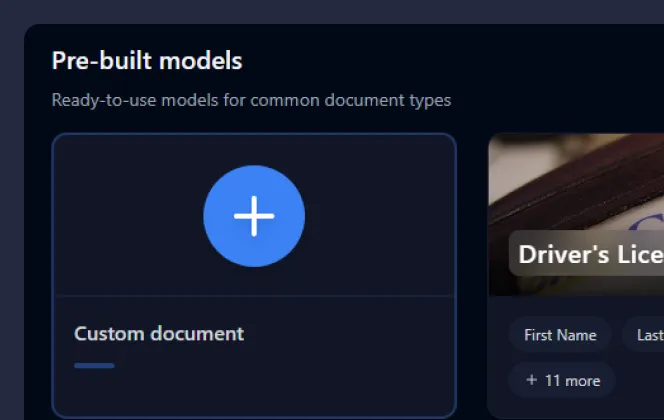Expand the '+ 11 more' fields chip
The width and height of the screenshot is (664, 420).
[562, 380]
